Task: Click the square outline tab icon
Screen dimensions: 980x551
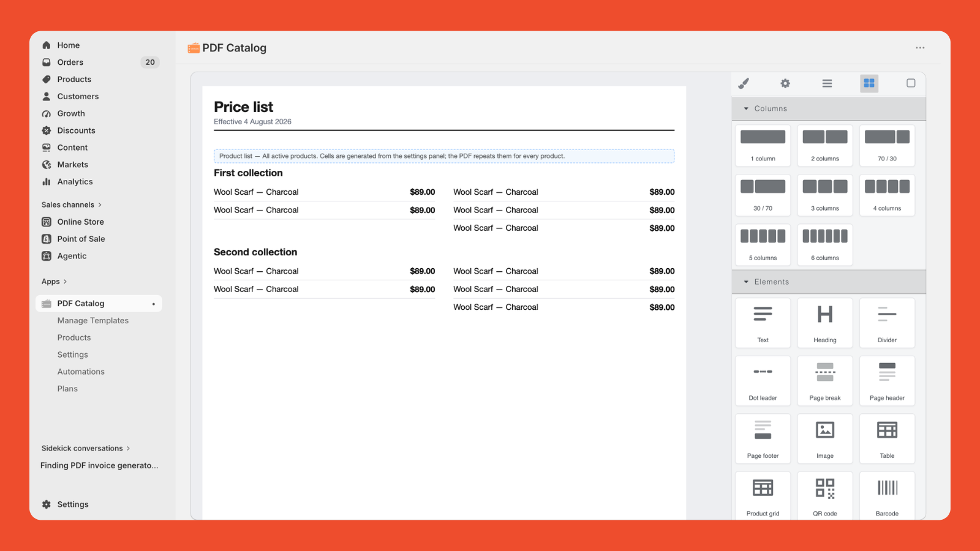Action: (x=911, y=83)
